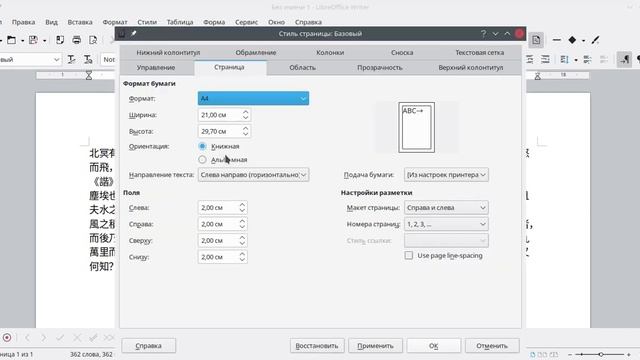
Task: Open the Вставка menu
Action: (x=80, y=22)
